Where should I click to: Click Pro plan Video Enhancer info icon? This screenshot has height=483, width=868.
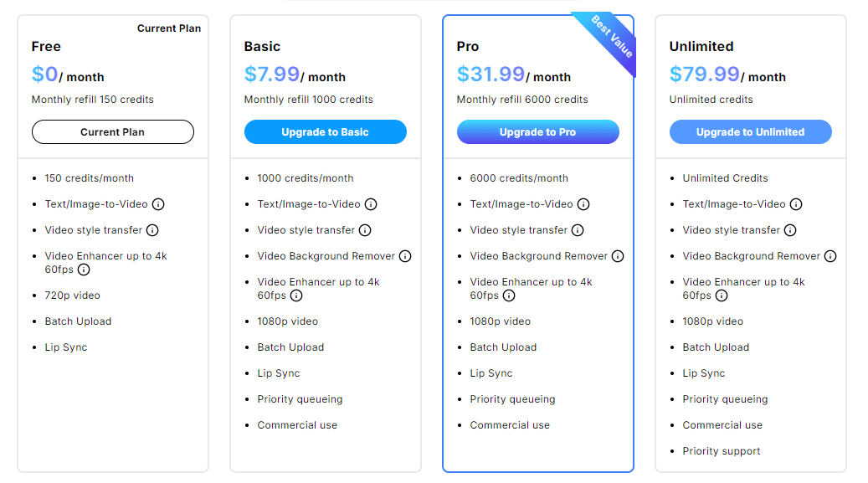point(509,295)
